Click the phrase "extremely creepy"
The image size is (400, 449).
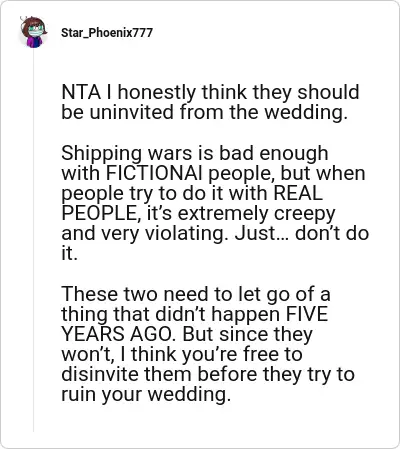pos(256,214)
